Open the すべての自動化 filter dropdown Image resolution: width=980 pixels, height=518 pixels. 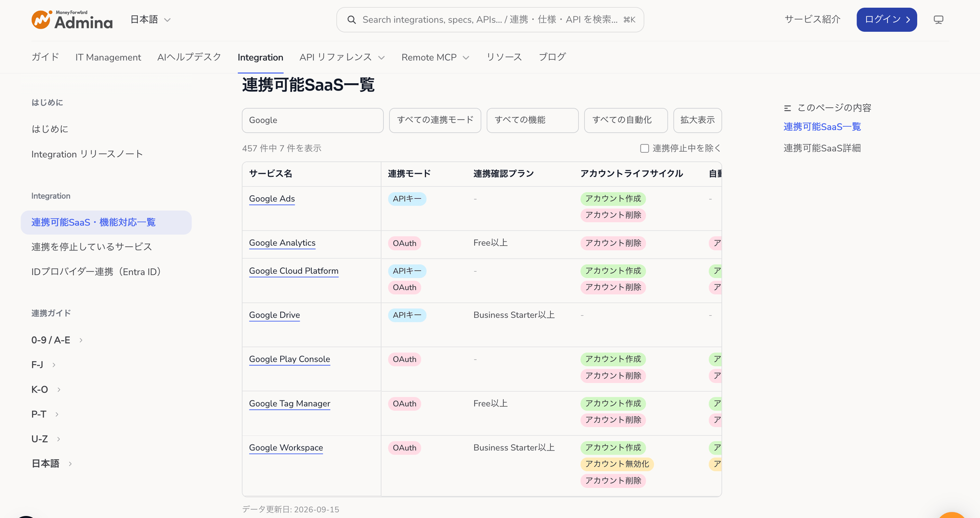626,120
